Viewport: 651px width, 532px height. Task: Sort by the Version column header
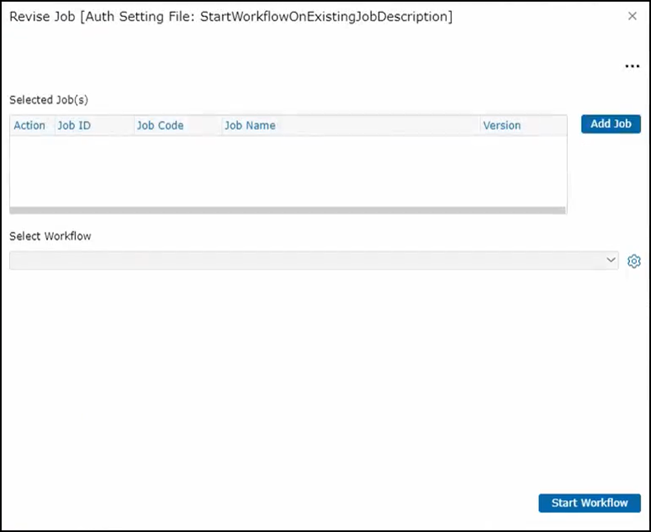[x=501, y=126]
